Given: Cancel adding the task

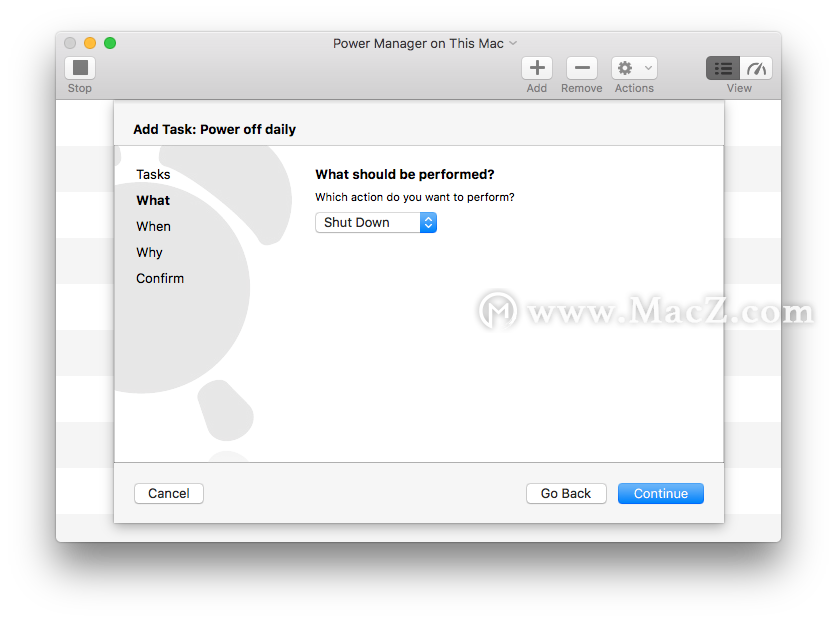Looking at the screenshot, I should (169, 493).
